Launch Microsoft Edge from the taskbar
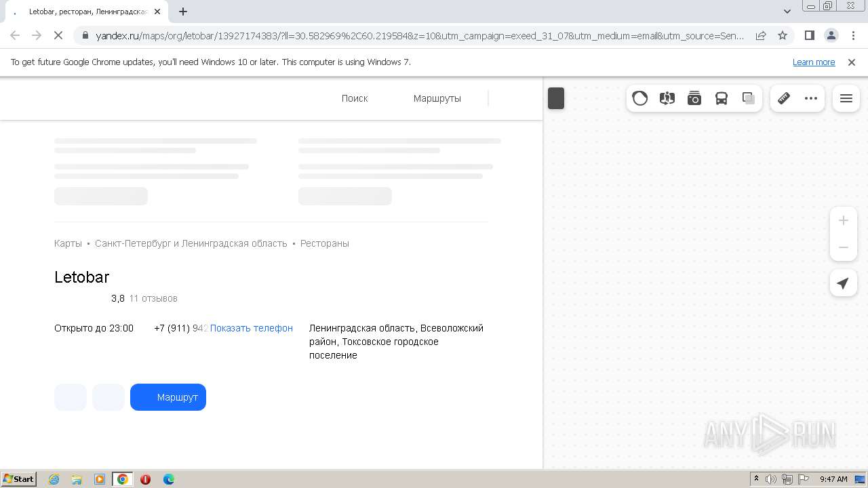 [x=168, y=479]
